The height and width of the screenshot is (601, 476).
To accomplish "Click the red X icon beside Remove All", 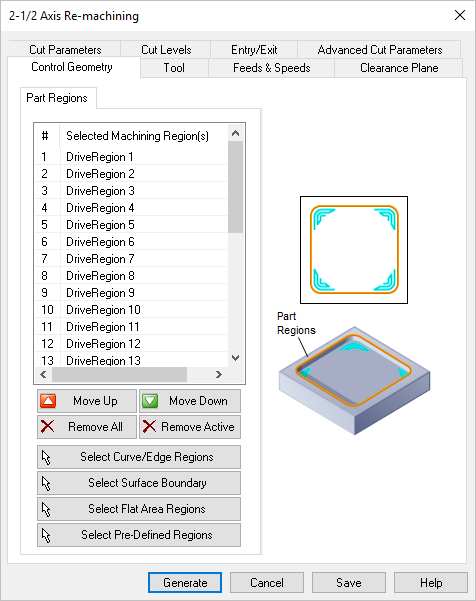I will [x=48, y=427].
